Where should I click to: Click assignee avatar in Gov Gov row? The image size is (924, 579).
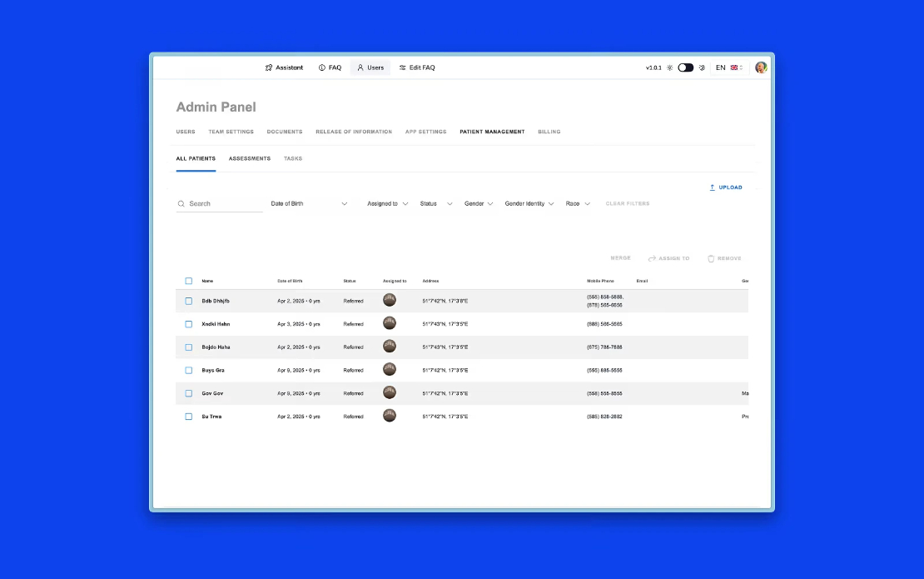[390, 392]
